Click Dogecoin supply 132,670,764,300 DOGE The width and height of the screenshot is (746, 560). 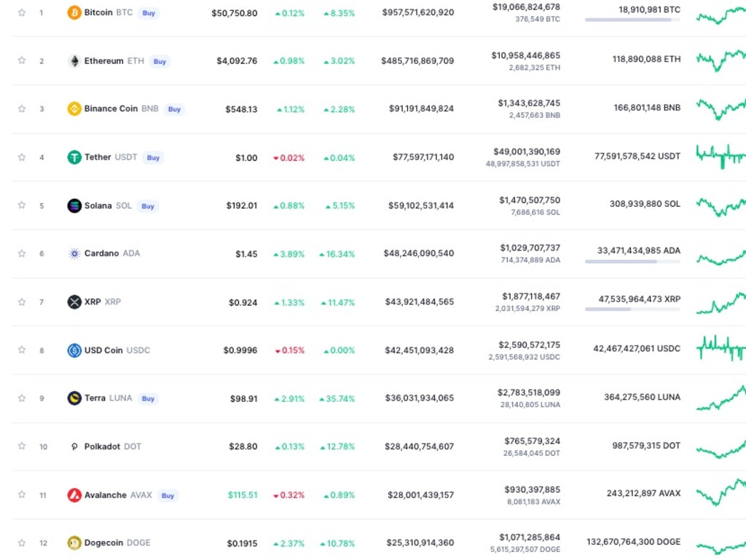[x=634, y=542]
